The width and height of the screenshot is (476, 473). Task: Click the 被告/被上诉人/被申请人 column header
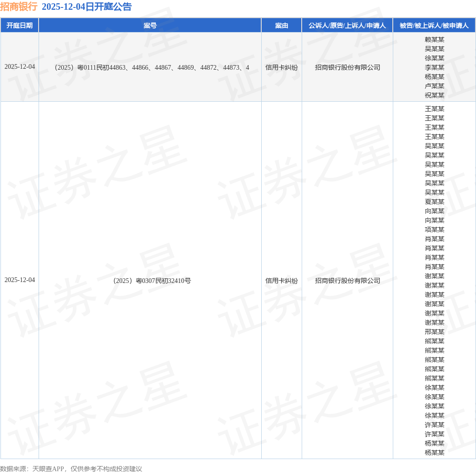coord(434,26)
